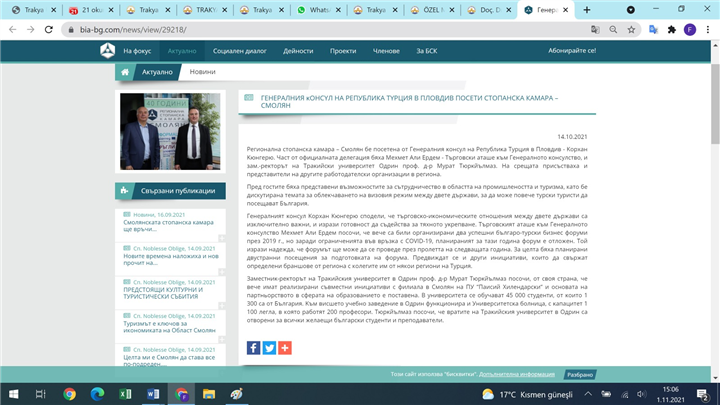Open the Chrome three-dot menu
720x405 pixels.
click(x=708, y=29)
